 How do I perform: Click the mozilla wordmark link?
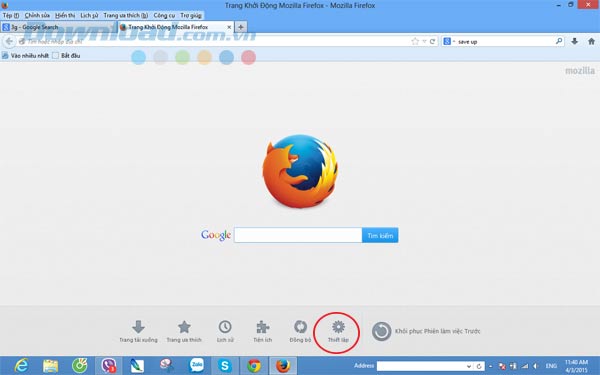[x=580, y=71]
